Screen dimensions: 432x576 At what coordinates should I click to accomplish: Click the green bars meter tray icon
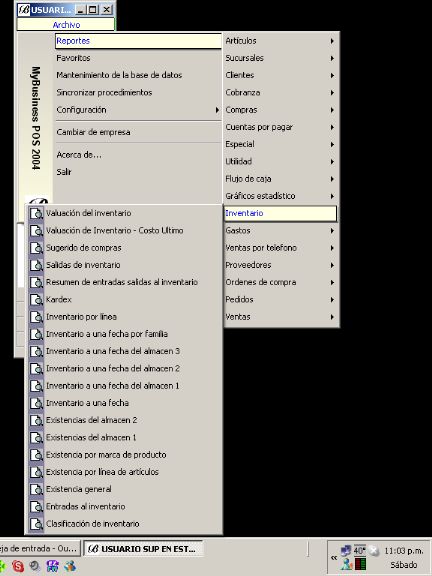(x=361, y=564)
